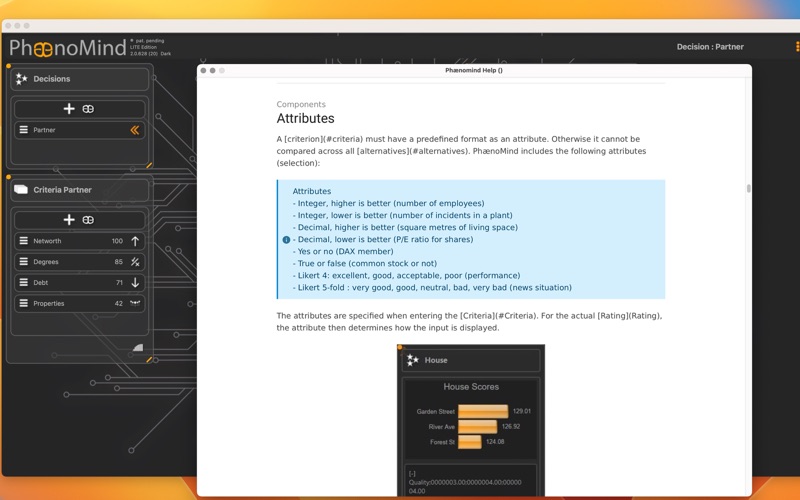The width and height of the screenshot is (800, 500).
Task: Click the Decisions panel header
Action: [80, 79]
